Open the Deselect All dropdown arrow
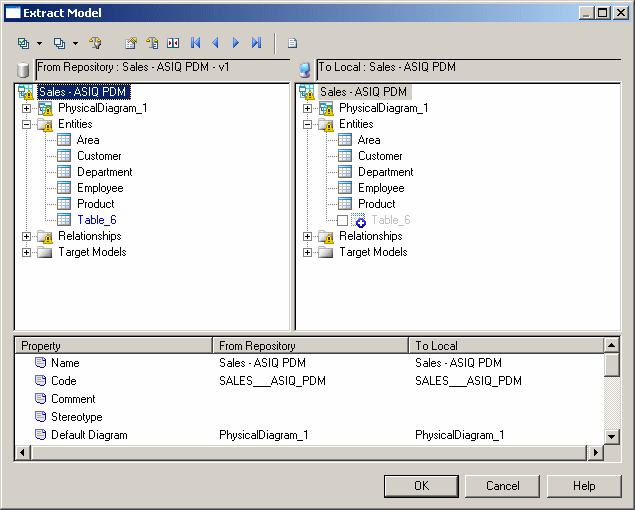The image size is (635, 510). pyautogui.click(x=75, y=43)
